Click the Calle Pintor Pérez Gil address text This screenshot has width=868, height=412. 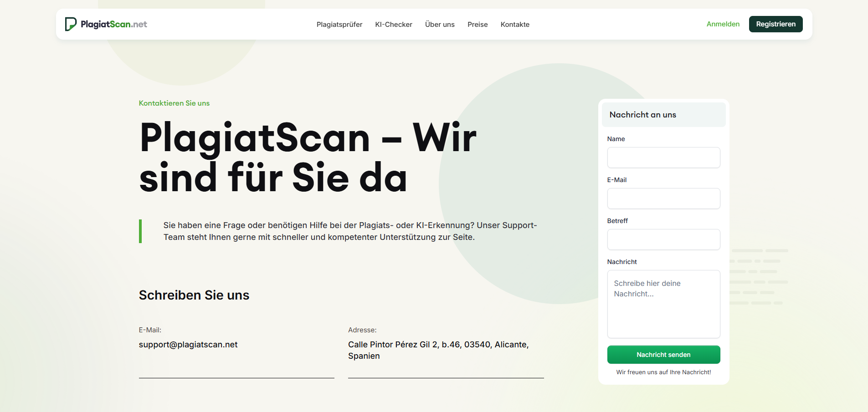pyautogui.click(x=438, y=350)
